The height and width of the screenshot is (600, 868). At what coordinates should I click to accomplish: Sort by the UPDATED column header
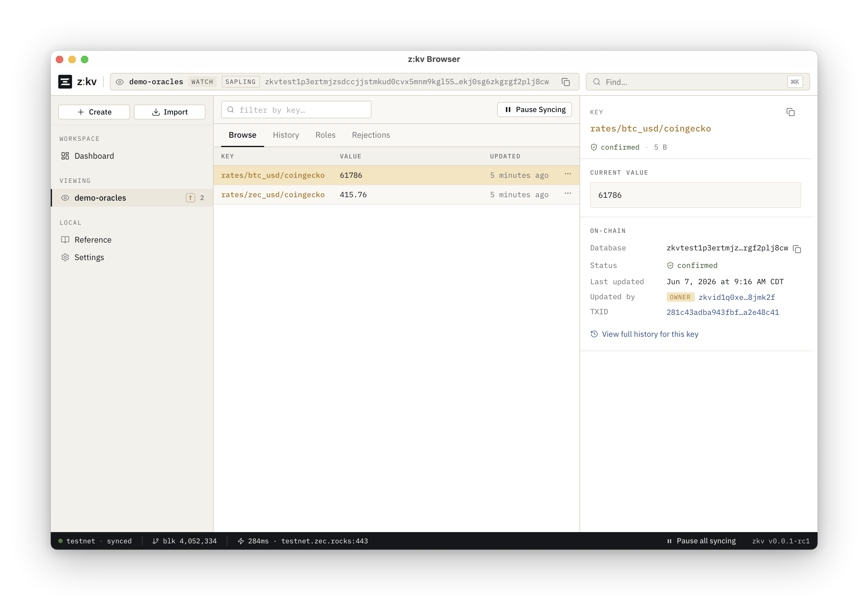[x=505, y=156]
